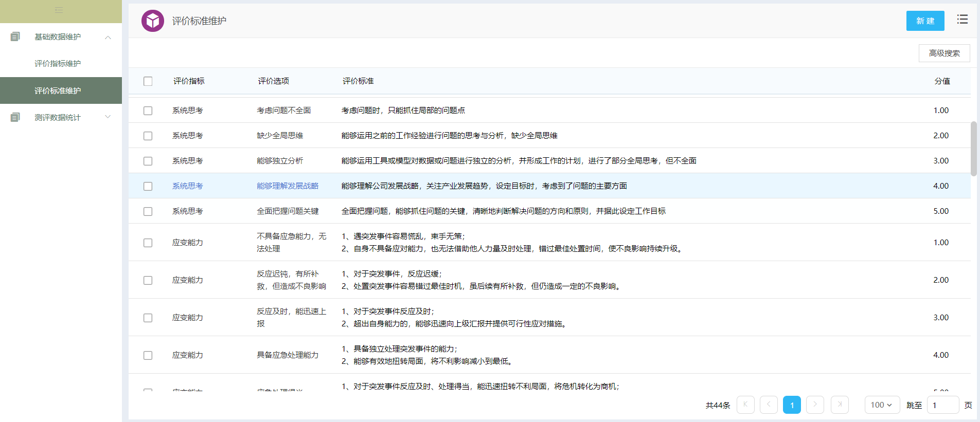Click the 评价标准 column header
Viewport: 980px width, 422px height.
tap(358, 81)
